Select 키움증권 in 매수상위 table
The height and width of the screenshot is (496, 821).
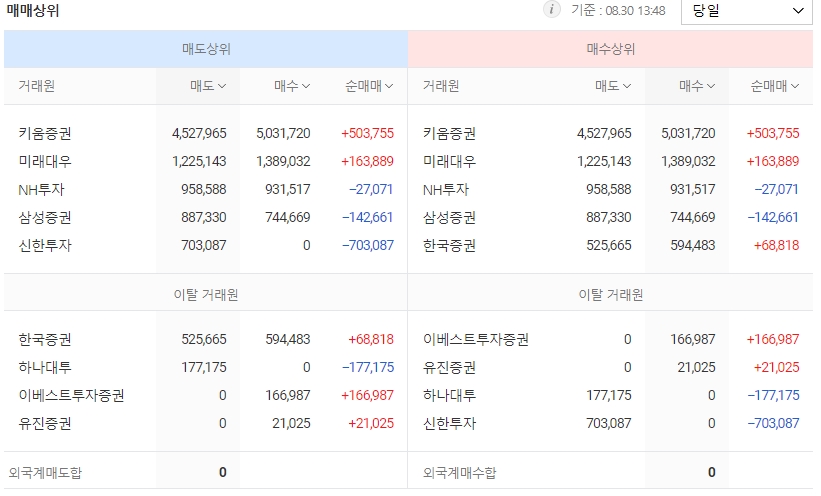449,134
